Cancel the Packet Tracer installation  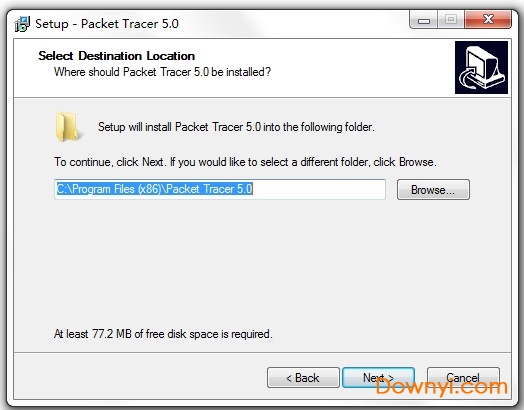463,378
